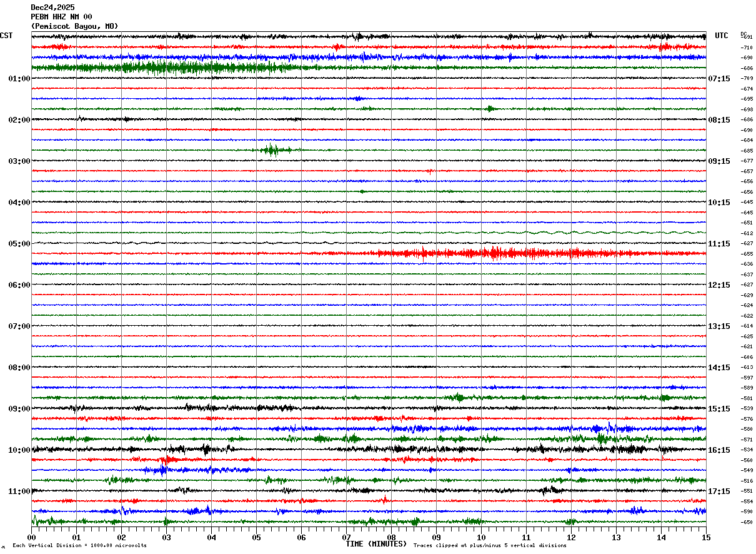Click the 11:15 UTC time label

pos(719,244)
